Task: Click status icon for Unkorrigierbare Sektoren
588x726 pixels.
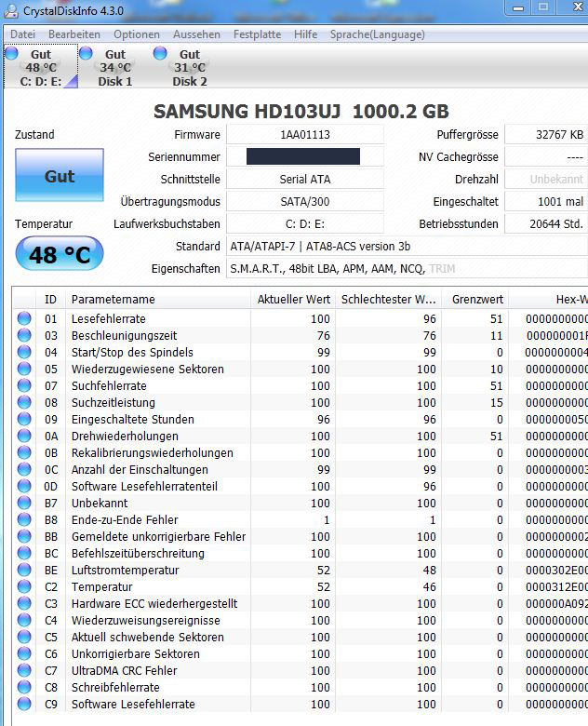Action: 24,653
